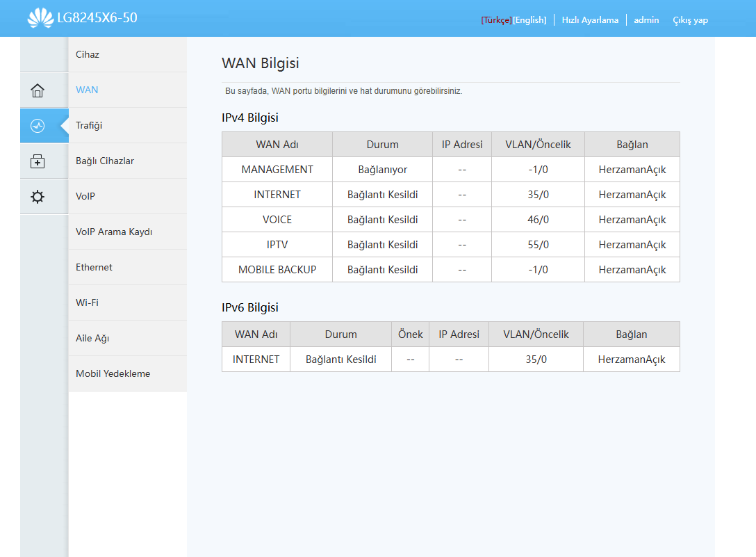Click the 46/0 VLAN value

click(538, 220)
